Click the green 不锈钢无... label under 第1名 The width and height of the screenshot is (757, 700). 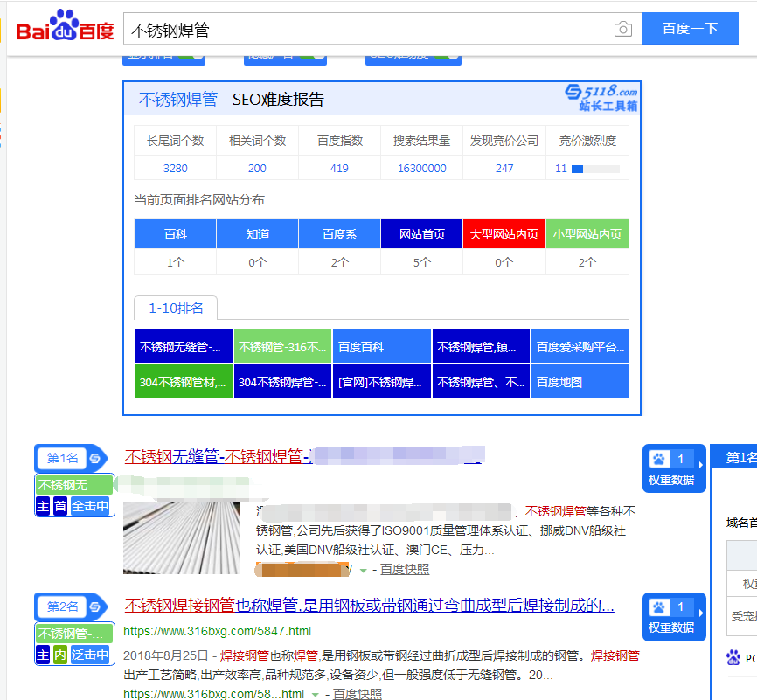click(74, 485)
